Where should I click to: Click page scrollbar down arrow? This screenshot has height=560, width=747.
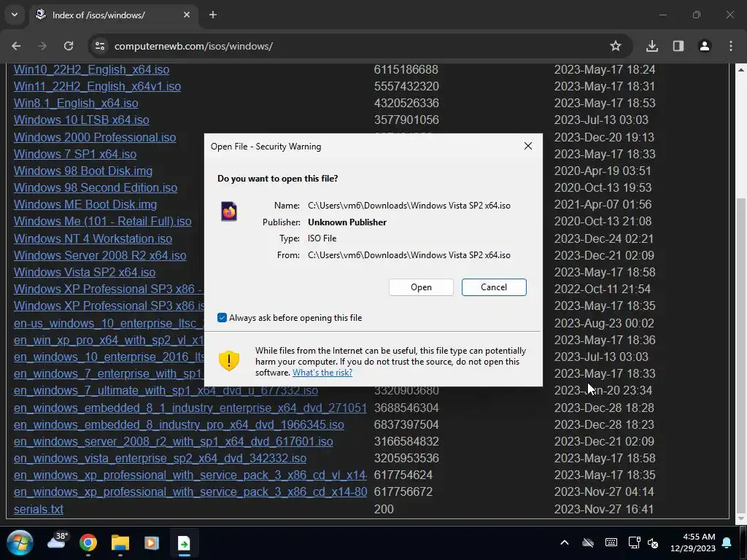741,518
